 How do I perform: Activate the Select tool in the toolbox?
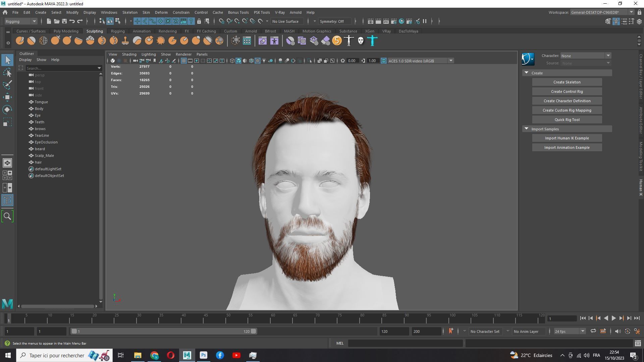tap(7, 60)
